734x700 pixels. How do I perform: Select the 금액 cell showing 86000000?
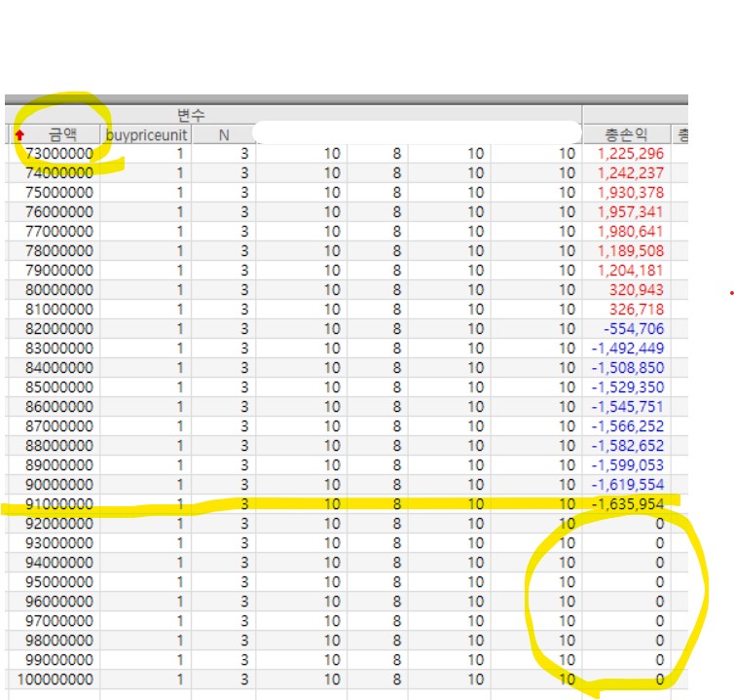point(58,407)
